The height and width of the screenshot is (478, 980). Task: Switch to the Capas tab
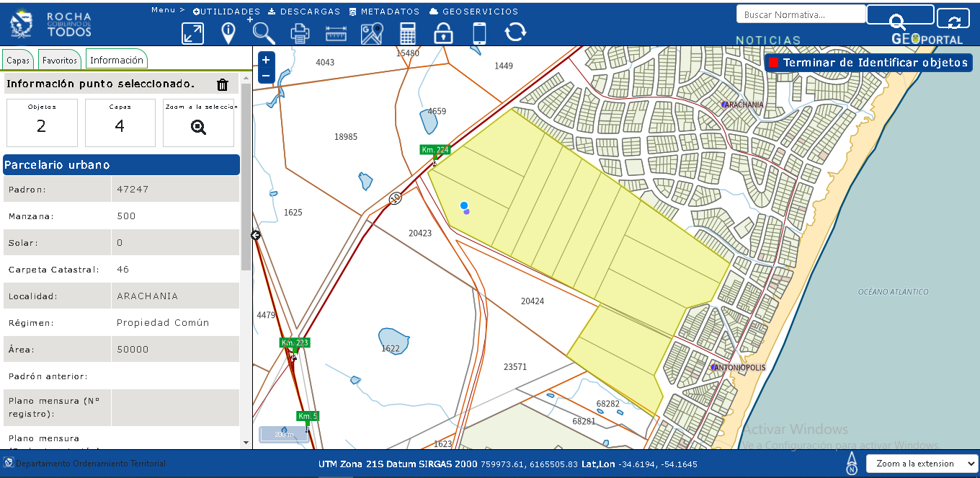click(18, 61)
